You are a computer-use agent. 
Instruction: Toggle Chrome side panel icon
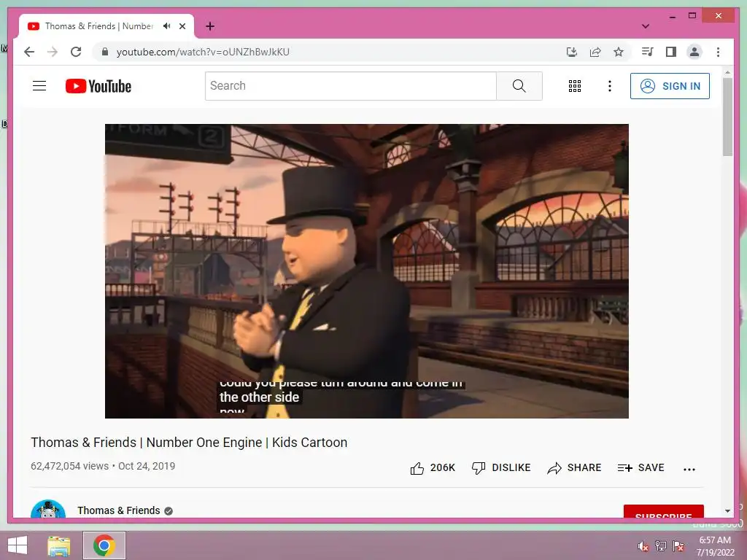[x=671, y=52]
